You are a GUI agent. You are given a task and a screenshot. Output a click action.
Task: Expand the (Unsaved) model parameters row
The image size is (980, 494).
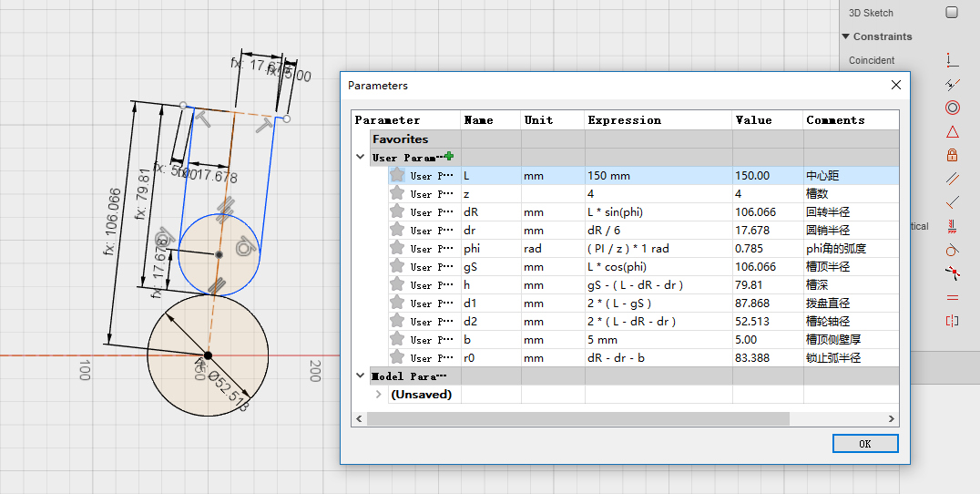pos(378,394)
